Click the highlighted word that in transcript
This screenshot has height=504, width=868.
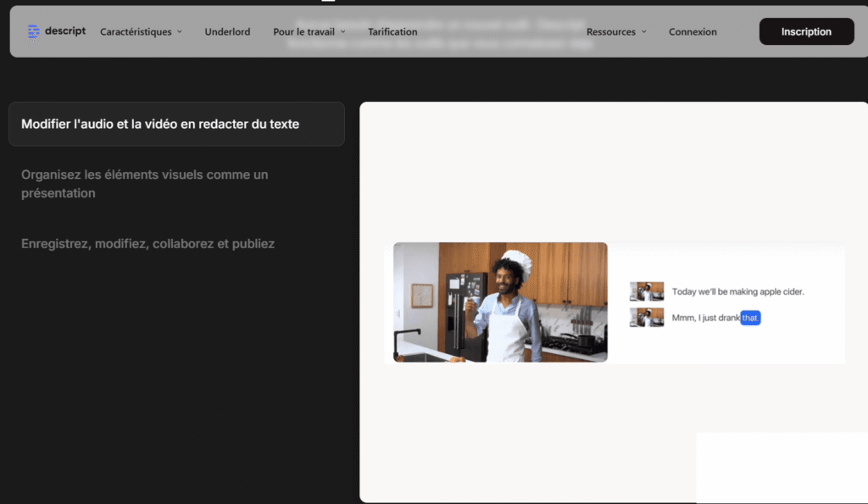coord(750,318)
